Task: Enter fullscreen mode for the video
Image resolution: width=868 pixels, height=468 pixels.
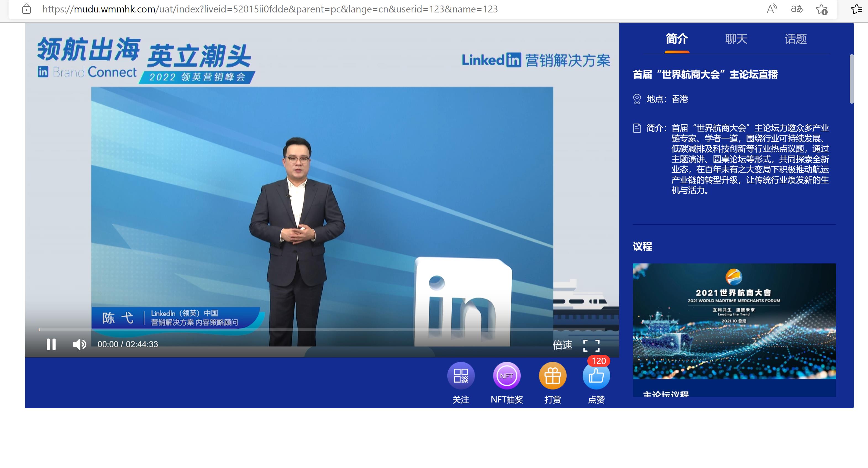Action: [x=591, y=346]
